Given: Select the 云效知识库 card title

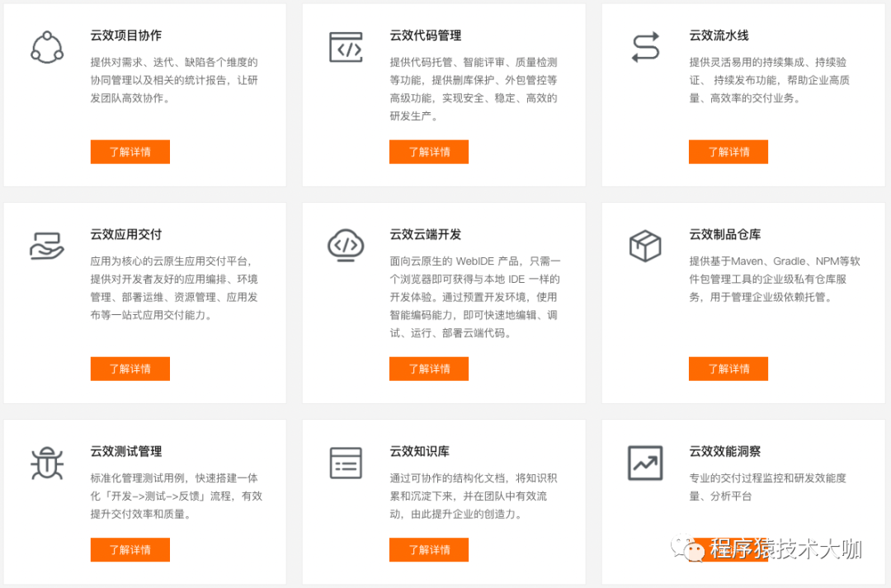Looking at the screenshot, I should [419, 451].
